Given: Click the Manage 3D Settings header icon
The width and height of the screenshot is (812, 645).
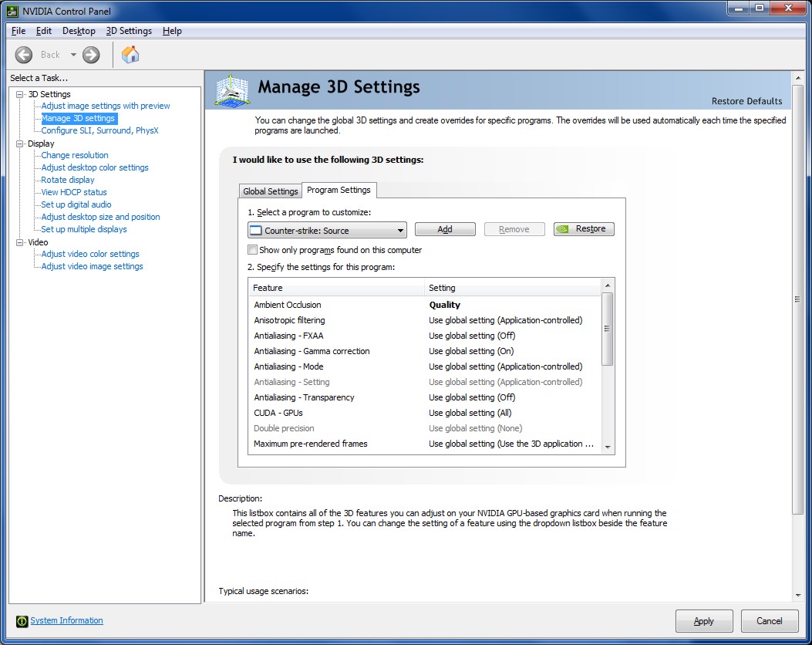Looking at the screenshot, I should click(x=232, y=89).
